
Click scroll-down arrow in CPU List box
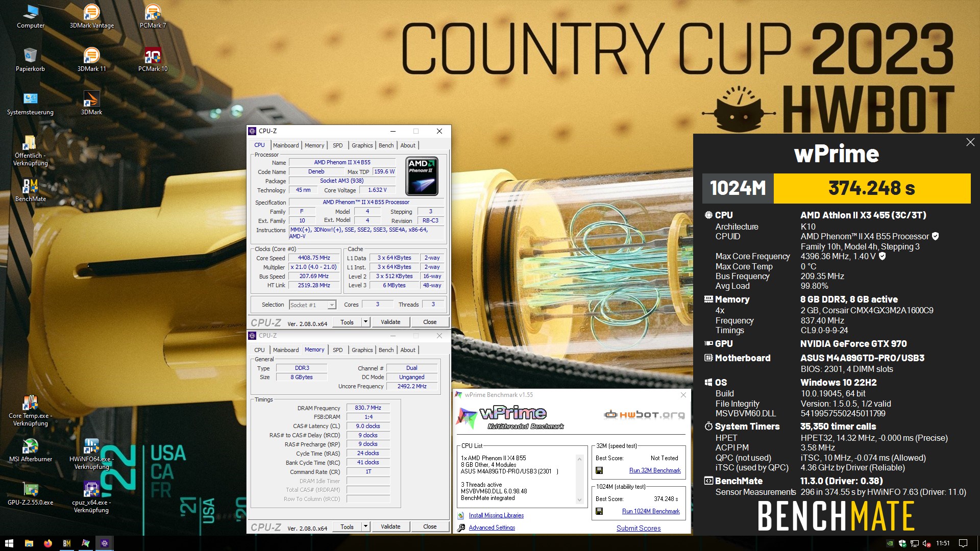point(579,500)
